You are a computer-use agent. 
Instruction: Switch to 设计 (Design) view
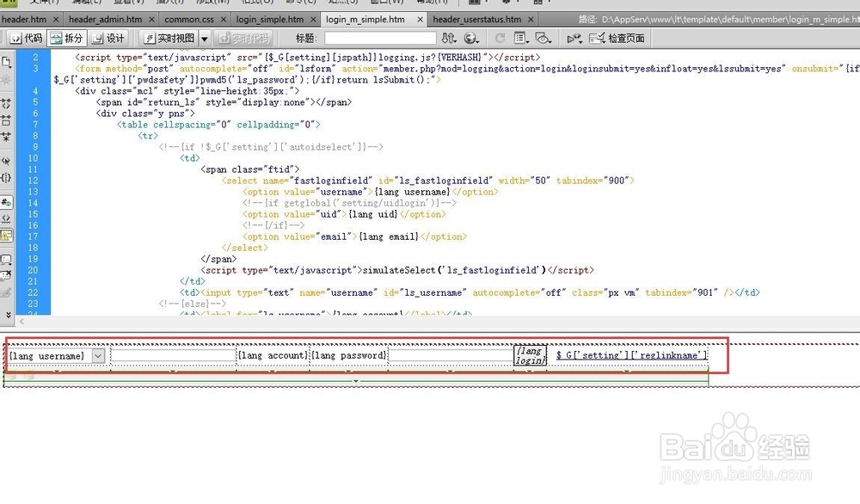coord(108,39)
